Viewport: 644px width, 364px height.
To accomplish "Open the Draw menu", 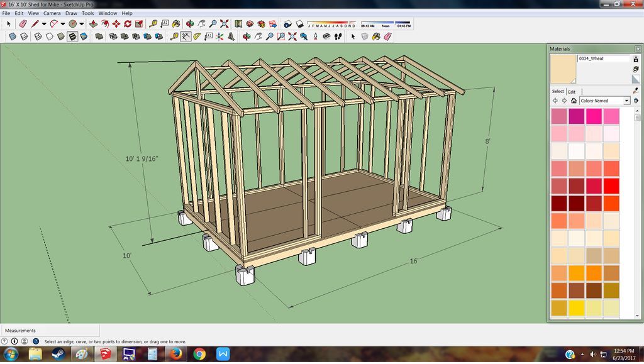I will coord(71,13).
